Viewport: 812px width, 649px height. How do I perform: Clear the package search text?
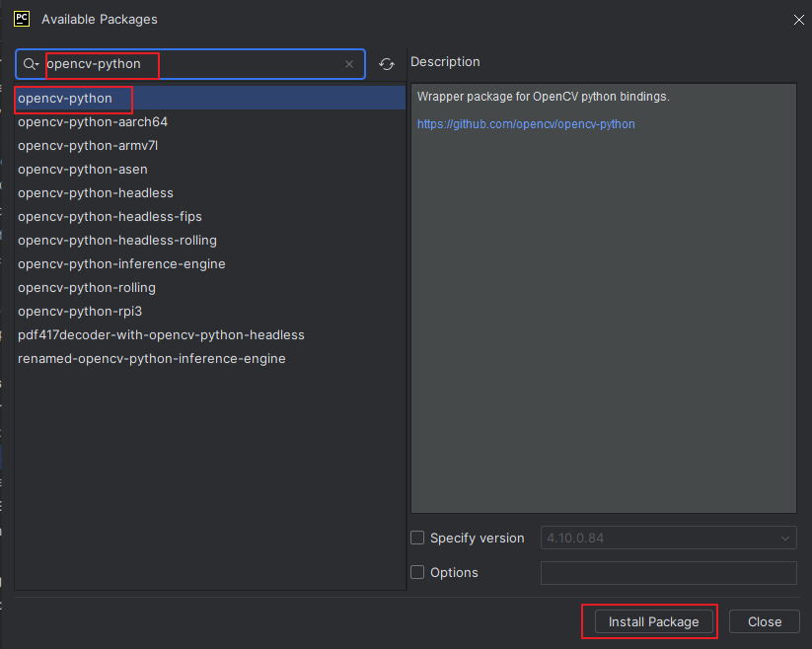click(x=349, y=64)
